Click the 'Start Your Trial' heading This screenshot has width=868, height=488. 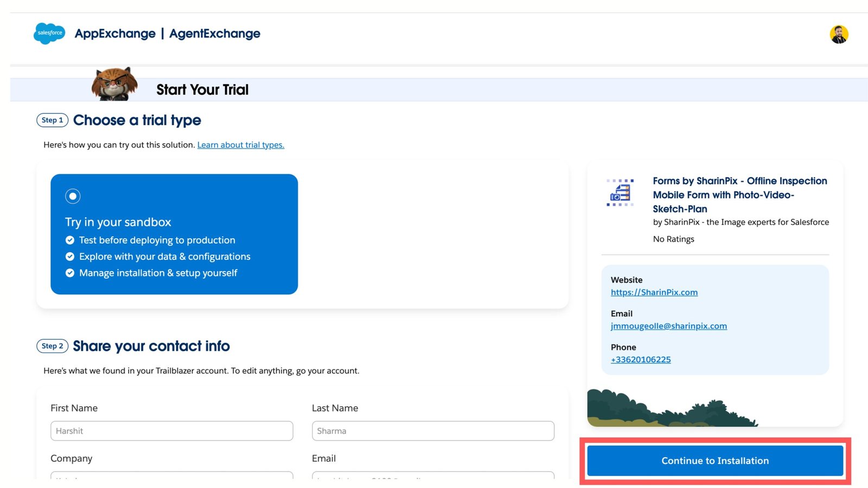[202, 89]
